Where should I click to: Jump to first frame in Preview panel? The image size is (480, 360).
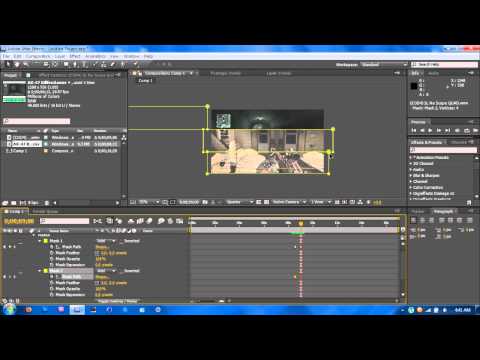[x=414, y=130]
